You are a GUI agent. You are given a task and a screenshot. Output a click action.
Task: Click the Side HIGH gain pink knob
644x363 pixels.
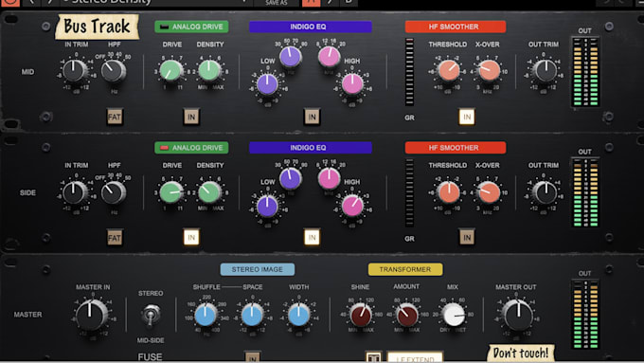(352, 206)
